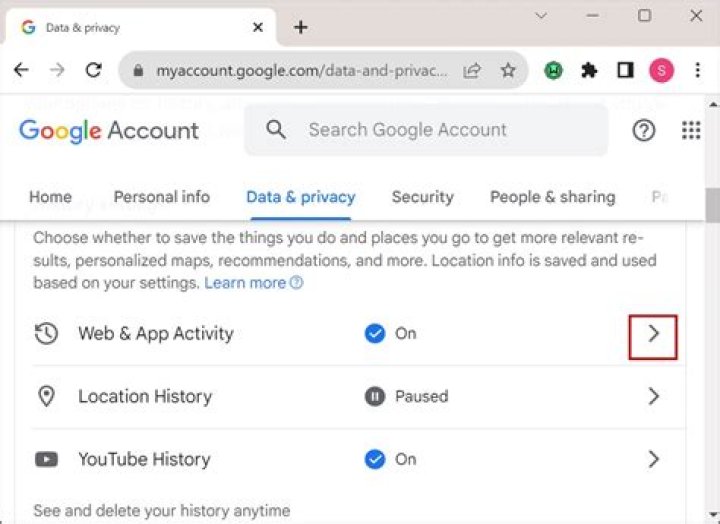
Task: Reload the page with refresh icon
Action: tap(94, 71)
